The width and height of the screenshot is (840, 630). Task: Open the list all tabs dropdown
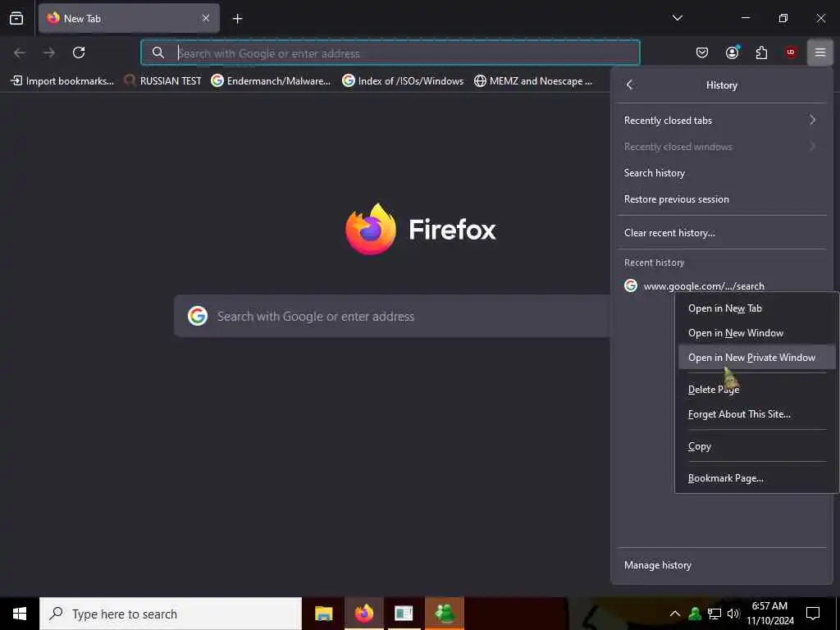pos(677,18)
